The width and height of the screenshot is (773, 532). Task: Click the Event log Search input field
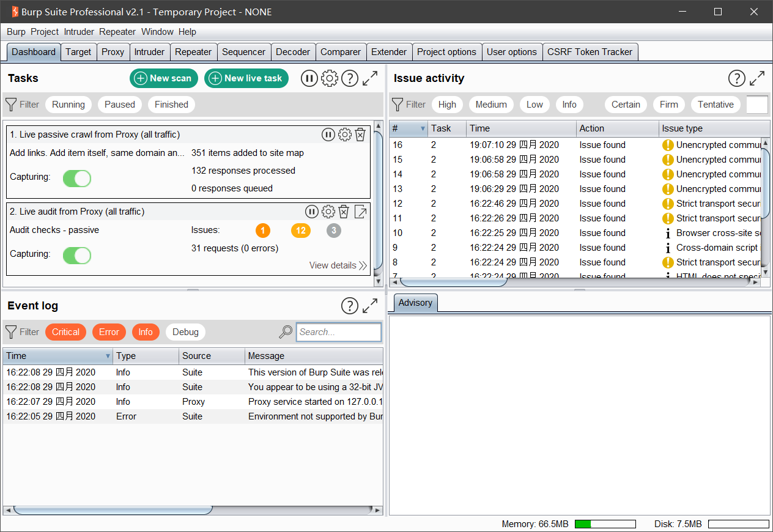point(339,332)
